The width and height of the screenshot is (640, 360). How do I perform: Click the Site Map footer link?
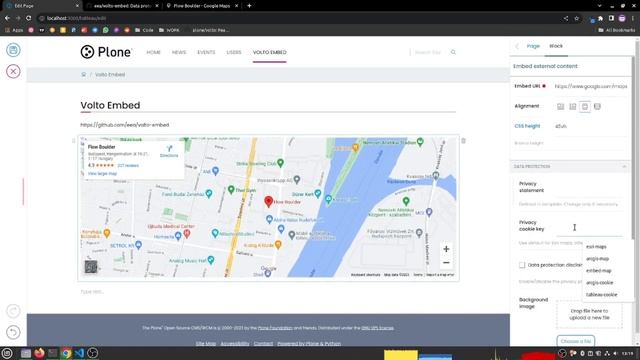(206, 343)
